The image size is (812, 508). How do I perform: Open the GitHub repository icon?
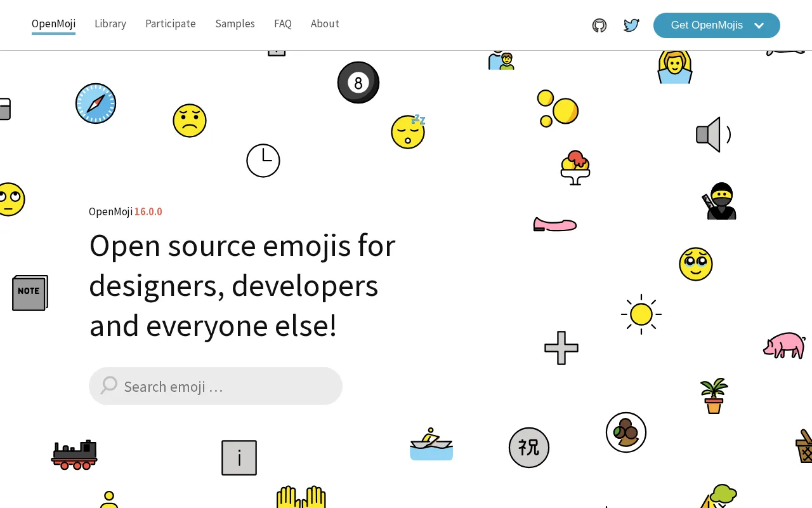599,25
